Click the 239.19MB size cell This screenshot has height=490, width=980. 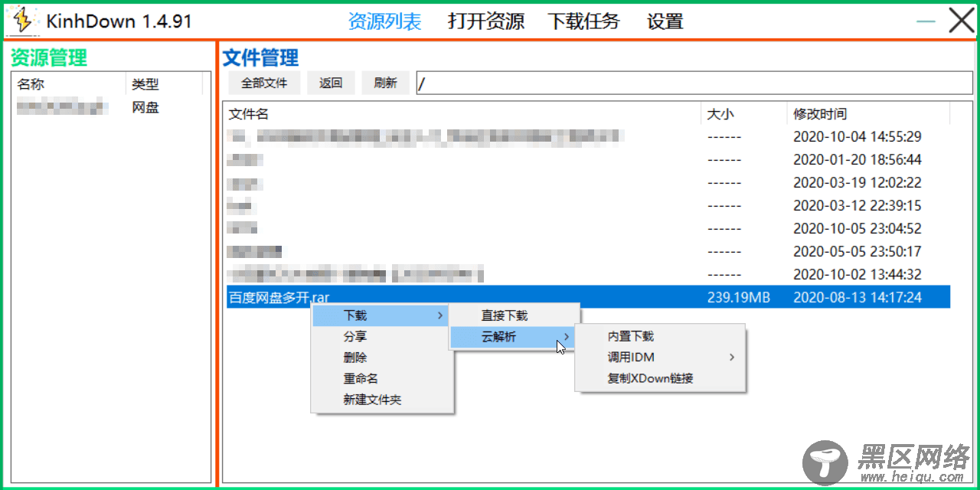click(x=738, y=297)
